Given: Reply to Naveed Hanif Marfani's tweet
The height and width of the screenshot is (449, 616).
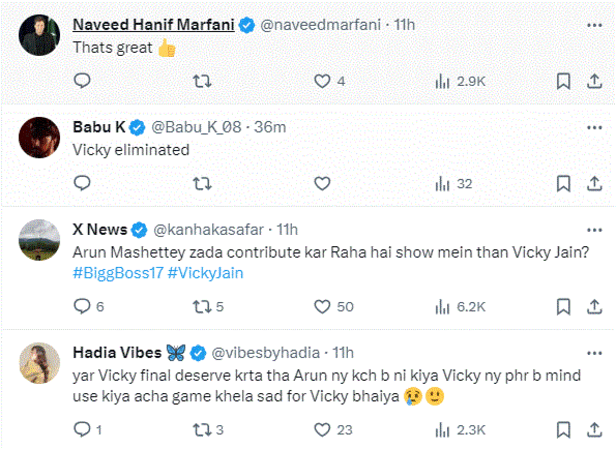Looking at the screenshot, I should [x=83, y=81].
